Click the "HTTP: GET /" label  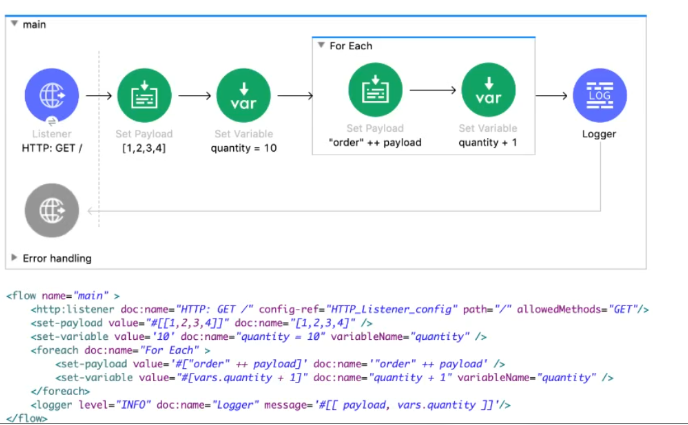tap(51, 148)
